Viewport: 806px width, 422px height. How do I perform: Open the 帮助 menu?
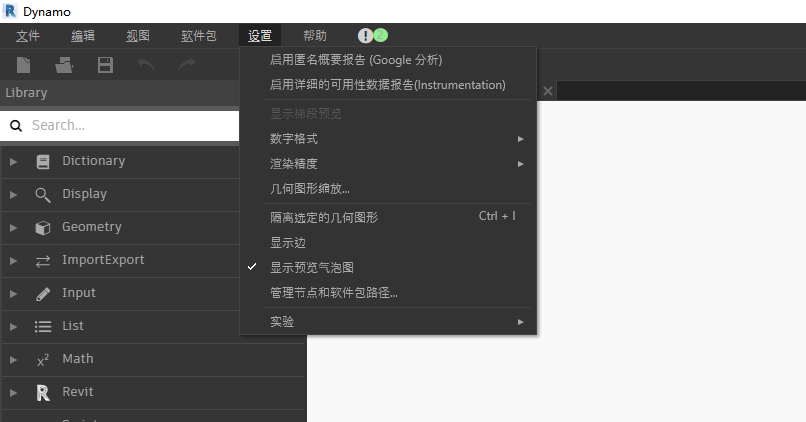(x=315, y=35)
